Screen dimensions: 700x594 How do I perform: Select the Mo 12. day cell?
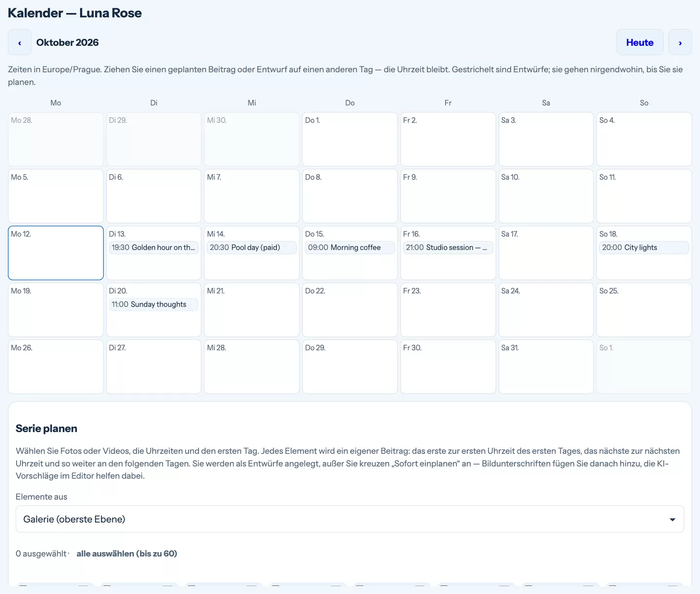point(56,253)
